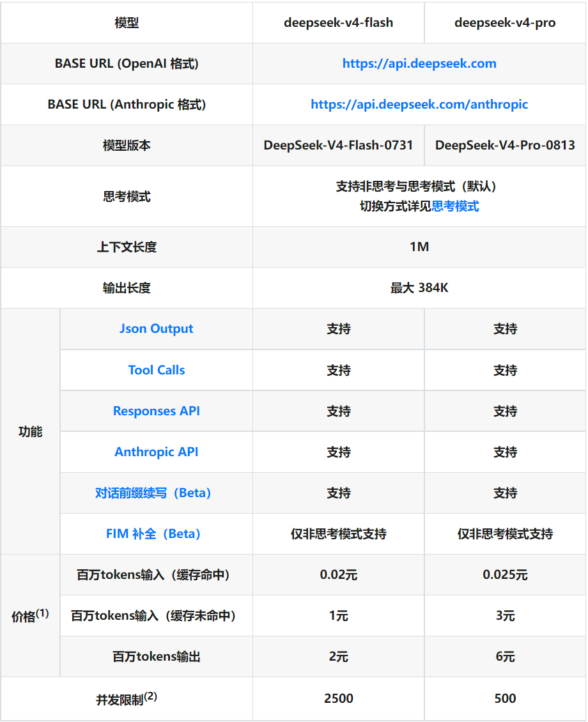The height and width of the screenshot is (722, 588).
Task: Select the 500 concurrency value
Action: pos(505,699)
